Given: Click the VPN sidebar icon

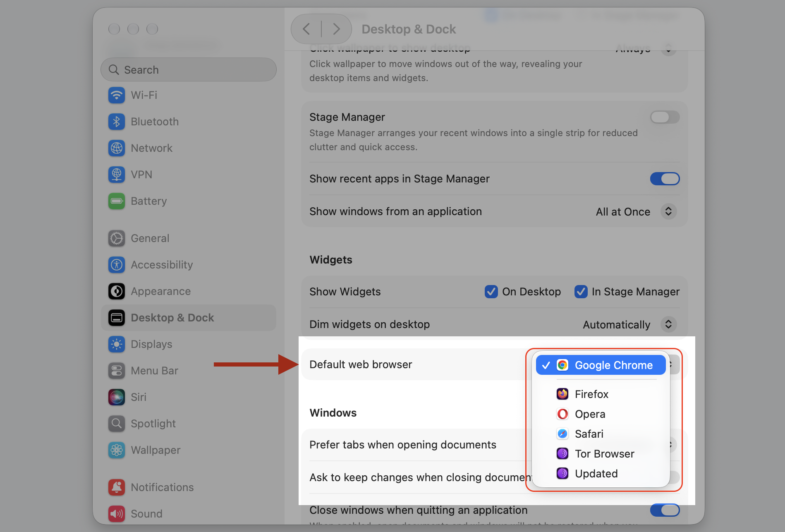Looking at the screenshot, I should tap(117, 175).
